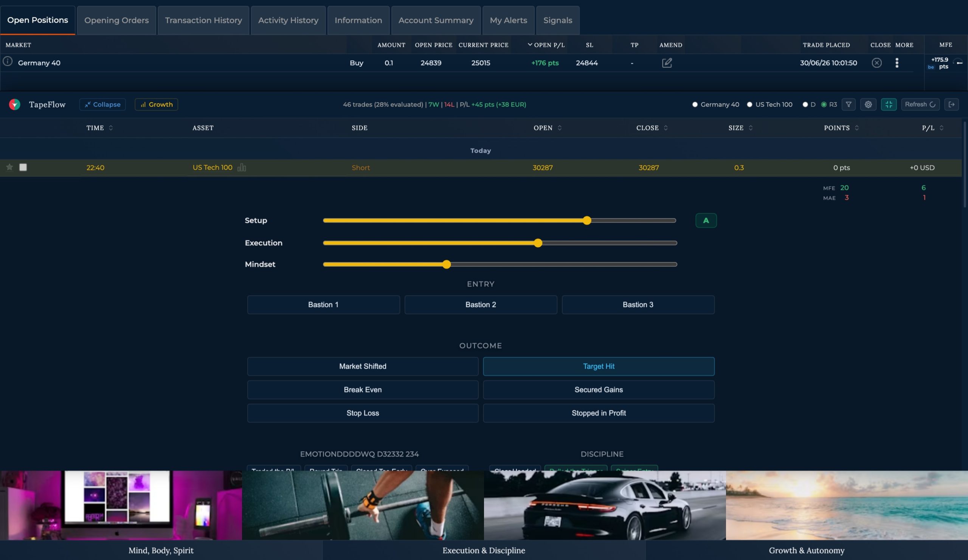
Task: Sort trades by the SIZE column arrows
Action: coord(751,128)
